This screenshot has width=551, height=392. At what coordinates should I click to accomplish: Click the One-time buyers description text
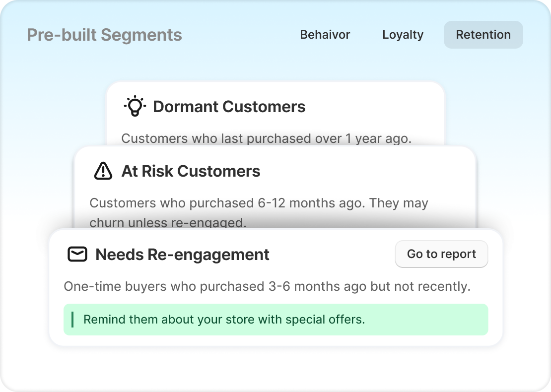(267, 286)
